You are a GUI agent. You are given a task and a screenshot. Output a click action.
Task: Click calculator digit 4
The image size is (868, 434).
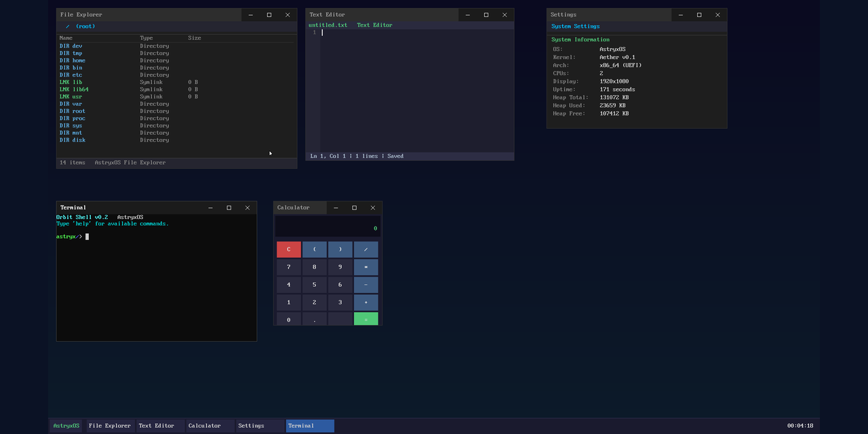[x=289, y=285]
